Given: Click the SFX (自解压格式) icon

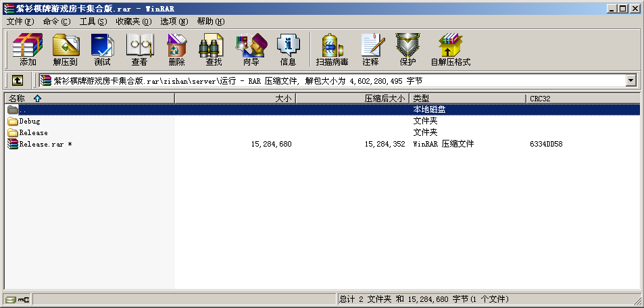Looking at the screenshot, I should click(x=450, y=50).
